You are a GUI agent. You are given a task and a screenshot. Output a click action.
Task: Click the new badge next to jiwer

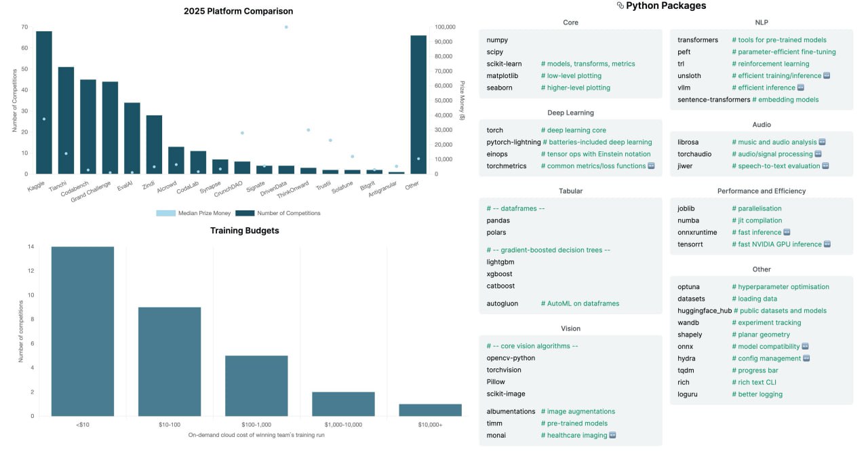[x=825, y=166]
